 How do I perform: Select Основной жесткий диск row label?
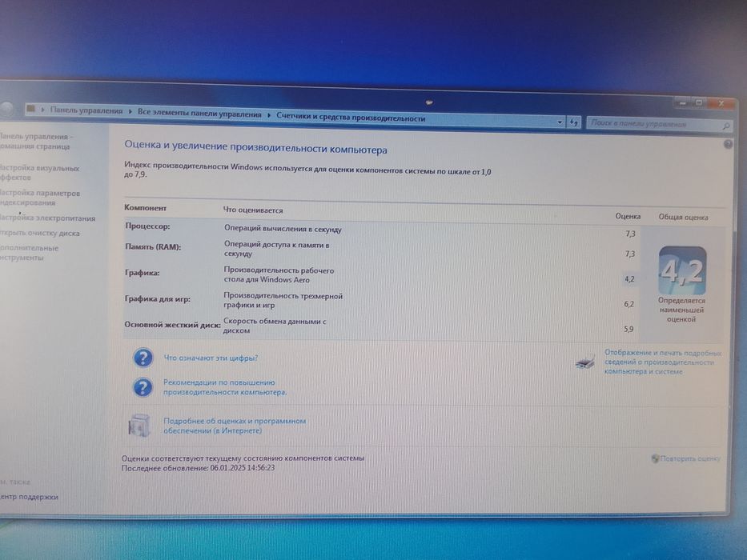(172, 325)
